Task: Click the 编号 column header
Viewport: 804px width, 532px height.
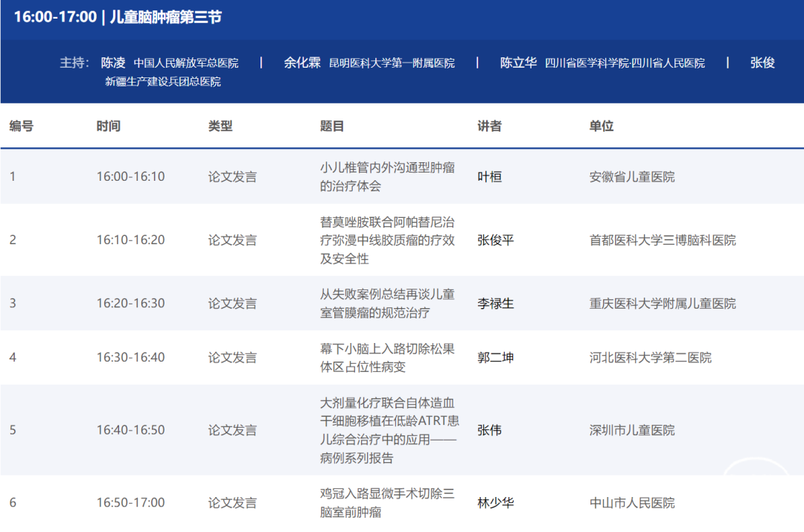Action: click(22, 126)
